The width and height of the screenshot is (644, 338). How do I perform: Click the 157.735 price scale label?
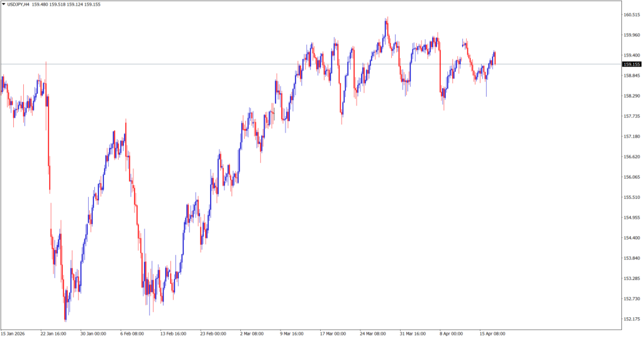pos(630,116)
